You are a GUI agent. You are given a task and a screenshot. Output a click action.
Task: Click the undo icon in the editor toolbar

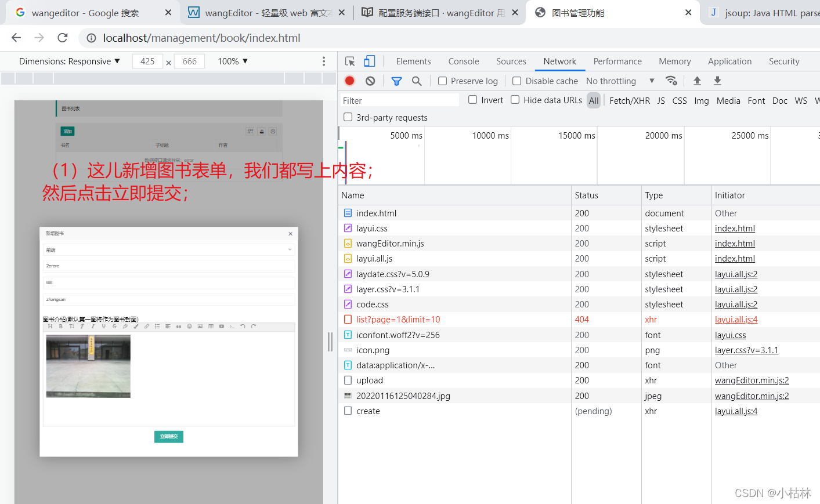tap(242, 327)
